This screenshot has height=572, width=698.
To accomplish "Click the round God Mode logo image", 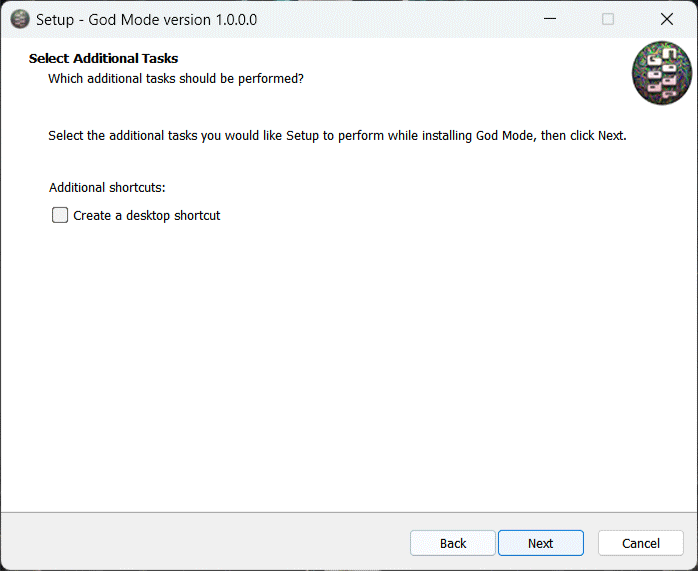I will click(x=661, y=73).
